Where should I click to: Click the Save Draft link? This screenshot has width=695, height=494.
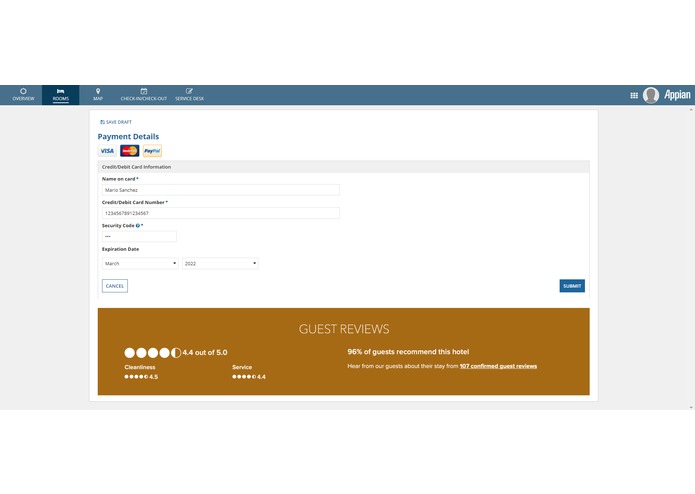pyautogui.click(x=116, y=122)
